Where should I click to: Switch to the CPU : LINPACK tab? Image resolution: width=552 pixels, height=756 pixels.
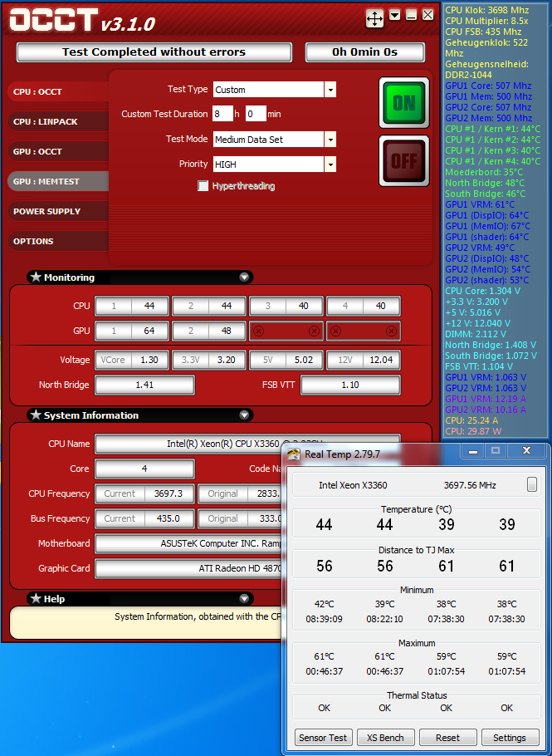[x=58, y=121]
